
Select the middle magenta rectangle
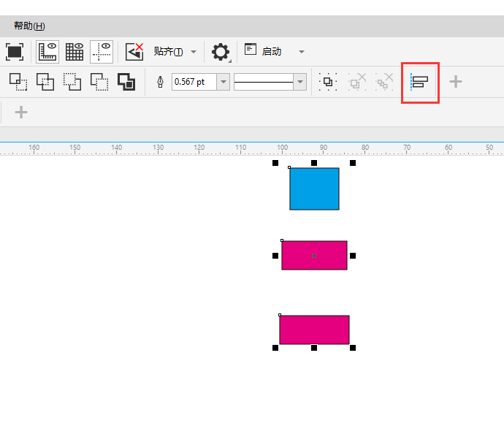314,255
